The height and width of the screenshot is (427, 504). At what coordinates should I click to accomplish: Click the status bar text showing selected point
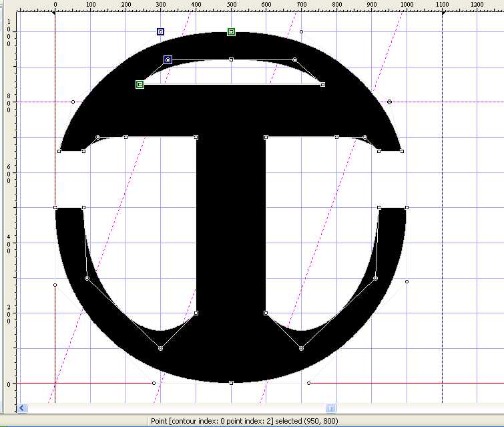244,421
